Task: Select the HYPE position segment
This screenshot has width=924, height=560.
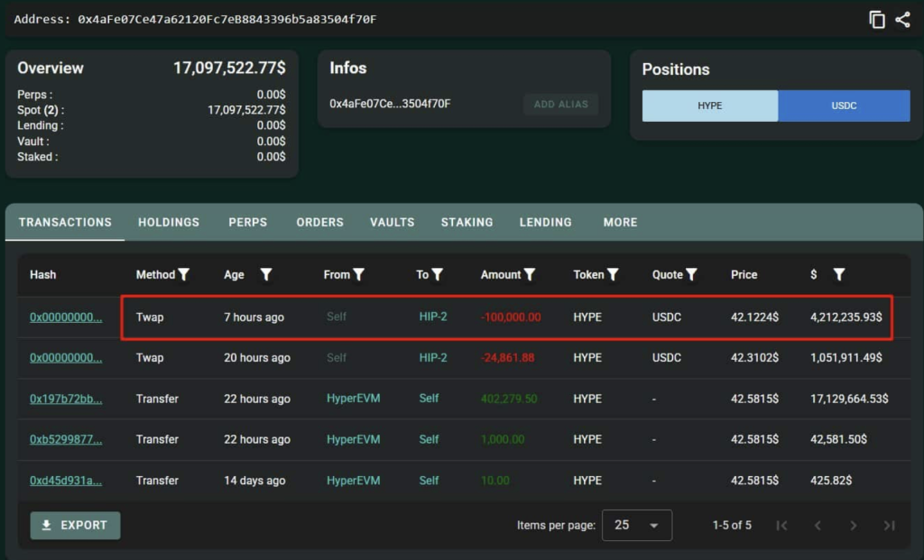Action: pyautogui.click(x=710, y=106)
